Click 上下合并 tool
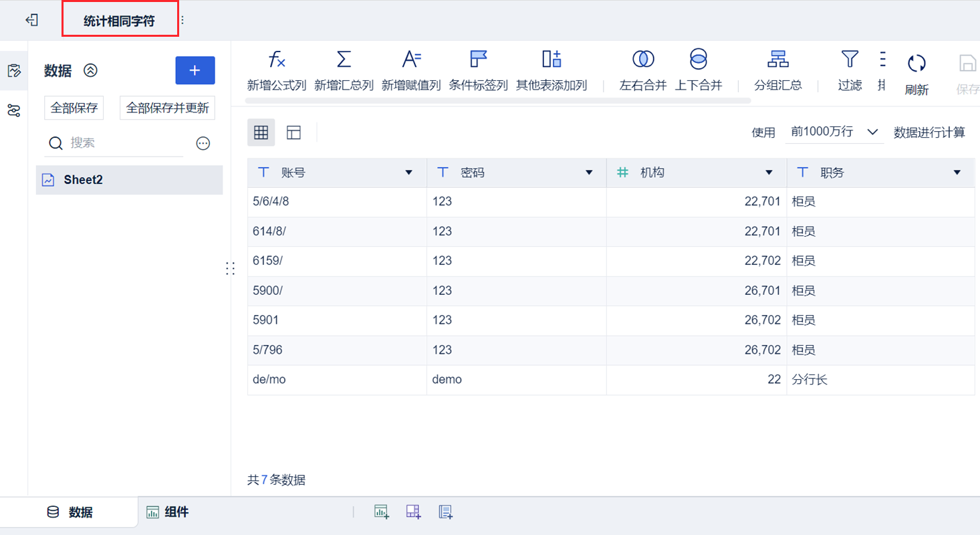 point(698,70)
